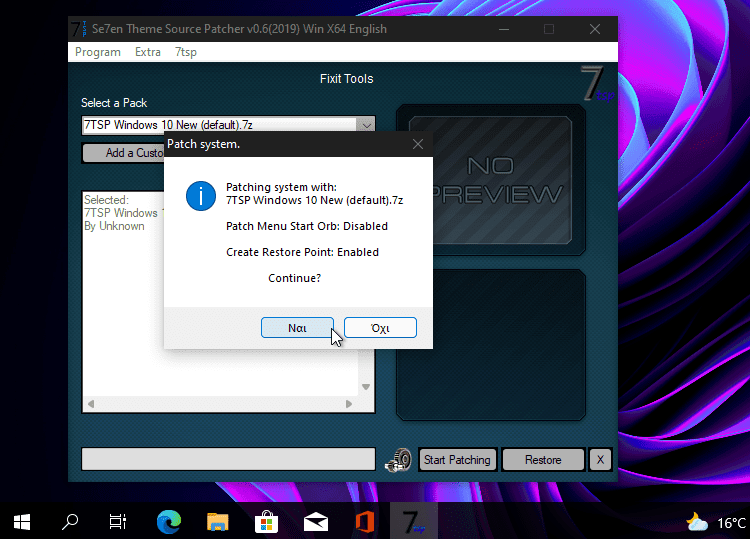Click the X exit button beside Restore

[x=600, y=460]
